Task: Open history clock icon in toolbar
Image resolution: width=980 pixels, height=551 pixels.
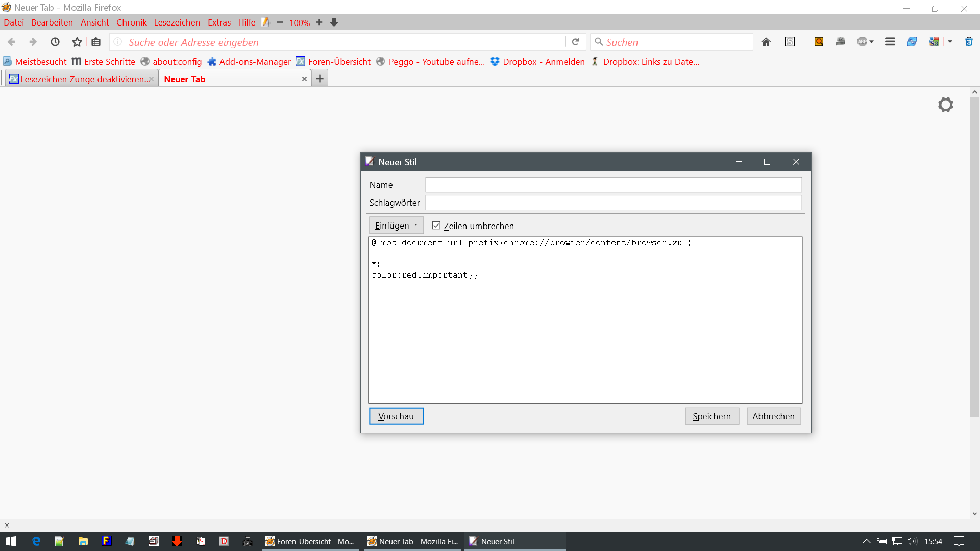Action: 55,42
